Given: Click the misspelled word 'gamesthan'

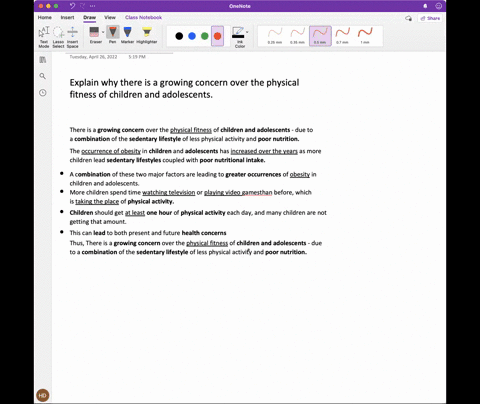Looking at the screenshot, I should pos(257,192).
